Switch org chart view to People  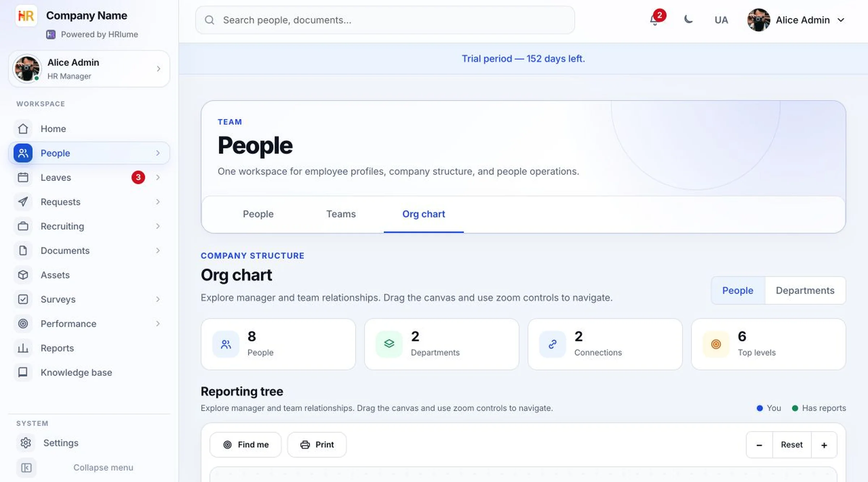pyautogui.click(x=738, y=291)
